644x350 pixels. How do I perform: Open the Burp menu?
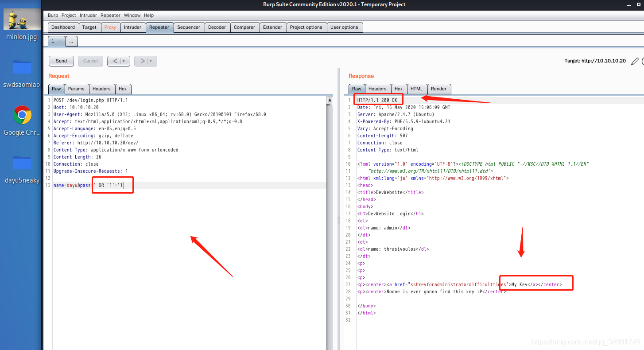point(53,15)
